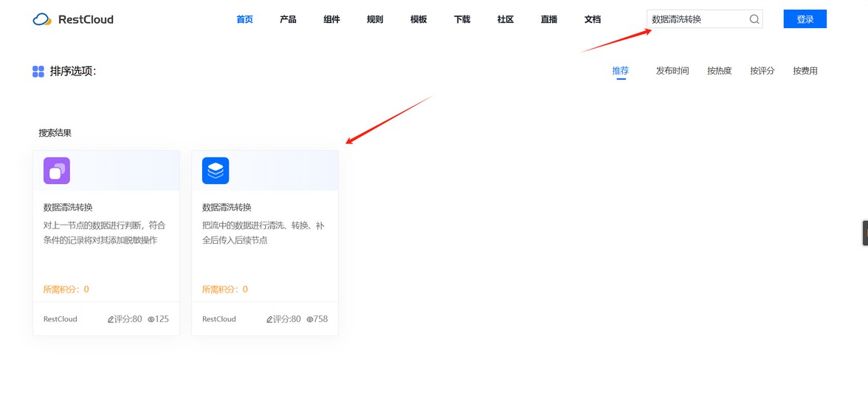Screen dimensions: 868x399
Task: Open the 下载 menu item
Action: tap(462, 19)
